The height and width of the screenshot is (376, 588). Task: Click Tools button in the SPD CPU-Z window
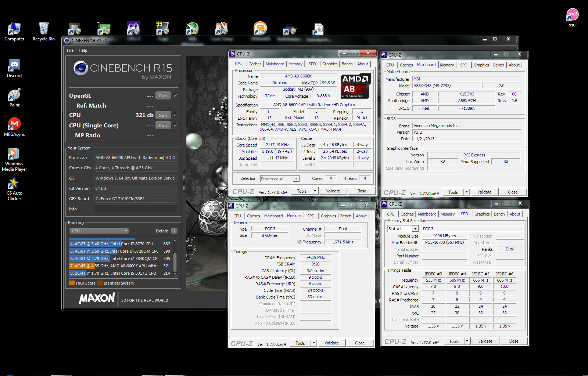(454, 341)
